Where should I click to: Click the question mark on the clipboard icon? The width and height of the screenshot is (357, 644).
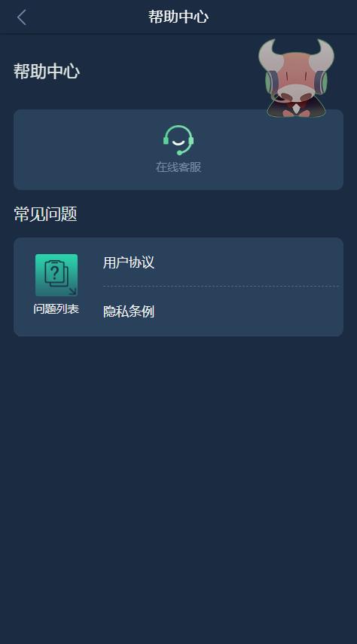55,272
